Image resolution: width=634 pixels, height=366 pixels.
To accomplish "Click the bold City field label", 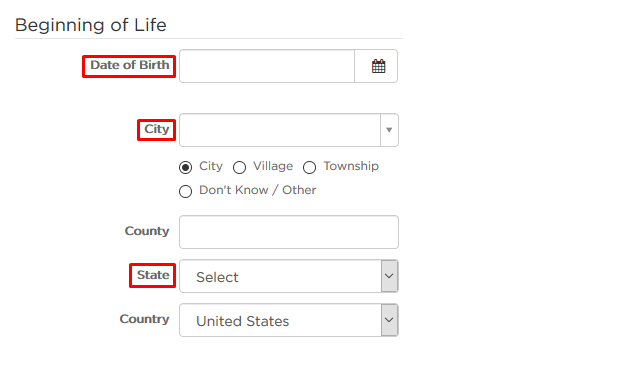I will pos(156,129).
